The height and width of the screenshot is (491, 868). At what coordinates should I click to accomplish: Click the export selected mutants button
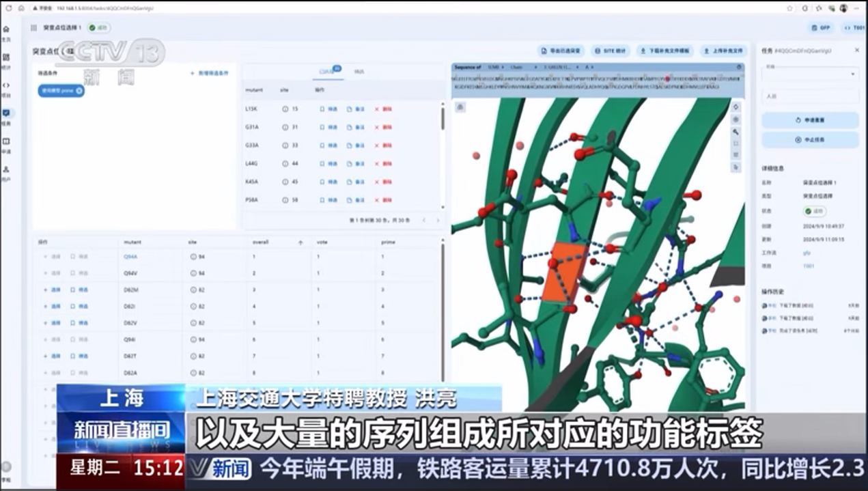coord(561,51)
